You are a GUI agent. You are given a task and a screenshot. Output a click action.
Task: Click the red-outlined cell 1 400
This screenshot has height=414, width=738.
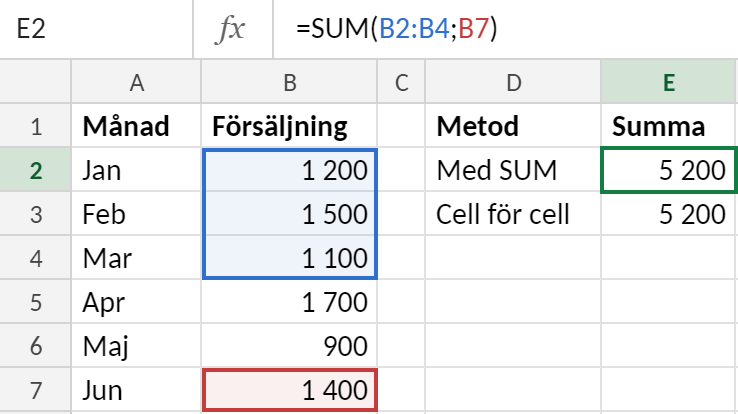pyautogui.click(x=289, y=390)
